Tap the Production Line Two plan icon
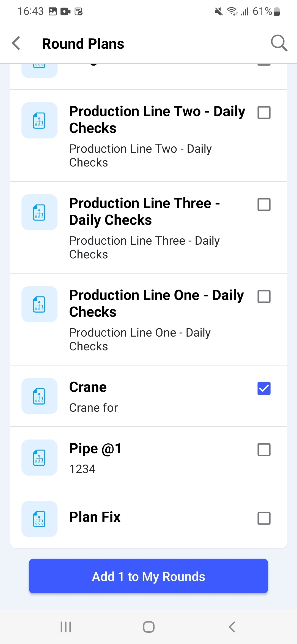The width and height of the screenshot is (297, 644). pyautogui.click(x=39, y=121)
